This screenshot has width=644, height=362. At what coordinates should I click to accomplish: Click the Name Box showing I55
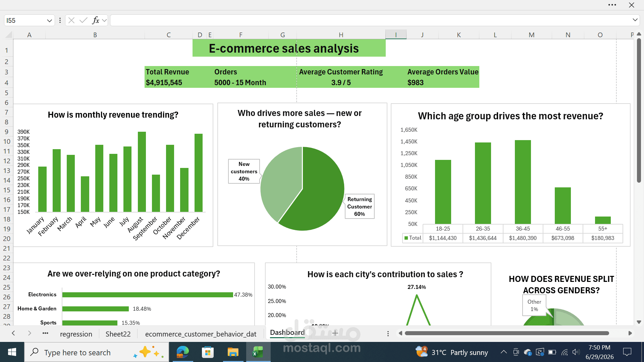tap(25, 20)
